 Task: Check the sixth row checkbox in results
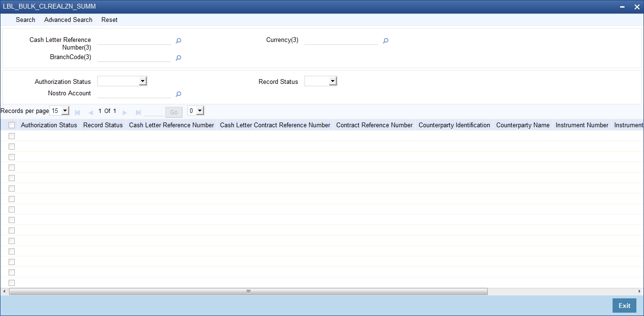pos(11,188)
